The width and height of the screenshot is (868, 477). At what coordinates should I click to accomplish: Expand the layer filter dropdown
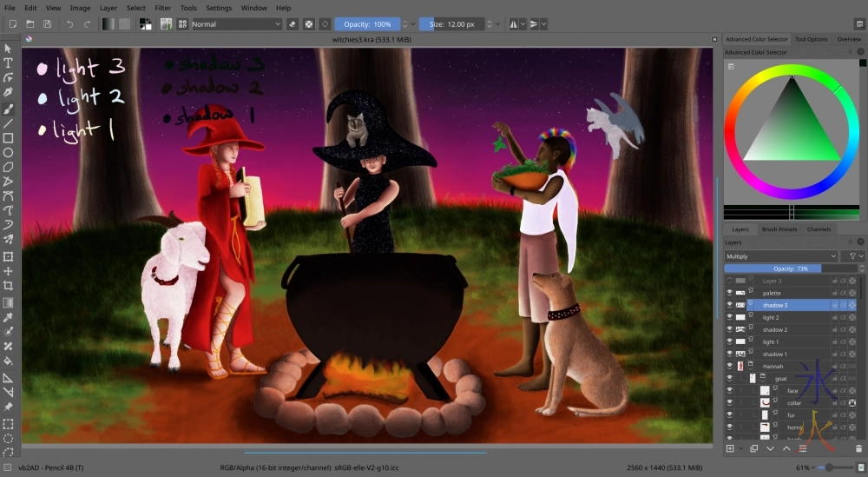pyautogui.click(x=855, y=256)
